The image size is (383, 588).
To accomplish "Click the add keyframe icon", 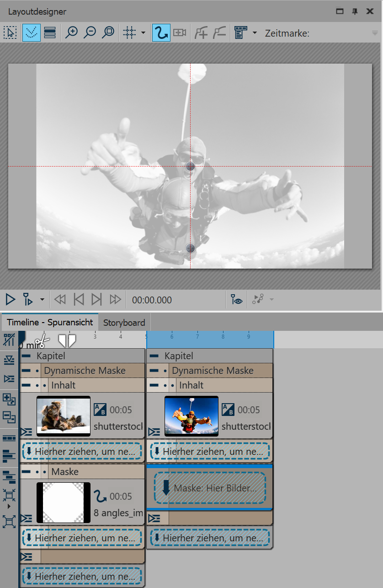I will [201, 32].
